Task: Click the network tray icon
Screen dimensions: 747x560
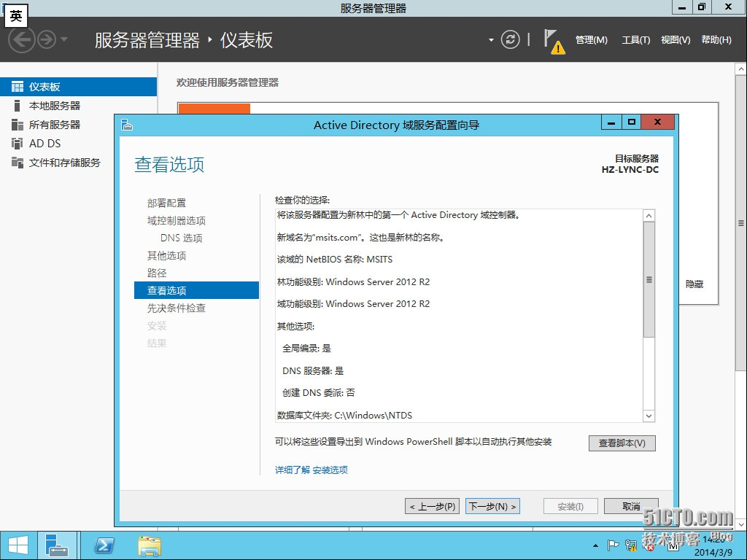Action: (631, 545)
